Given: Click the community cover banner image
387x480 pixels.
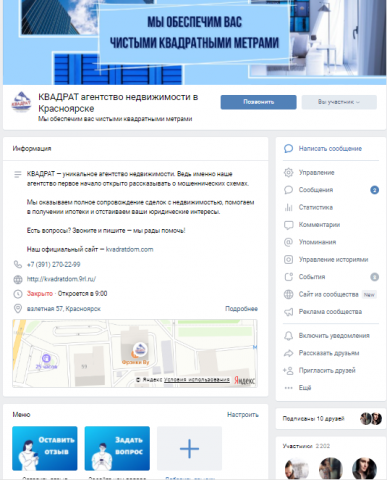Looking at the screenshot, I should [194, 42].
